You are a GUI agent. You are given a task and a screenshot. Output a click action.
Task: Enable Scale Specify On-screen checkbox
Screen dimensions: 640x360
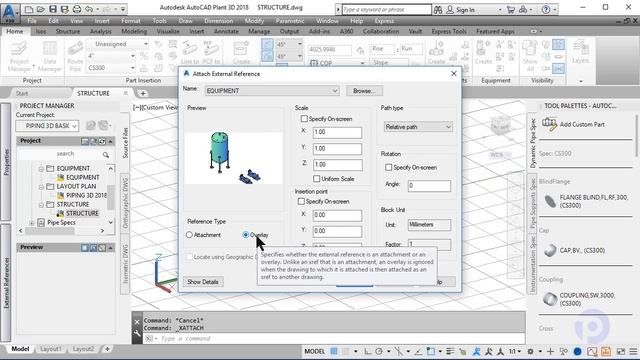coord(304,119)
